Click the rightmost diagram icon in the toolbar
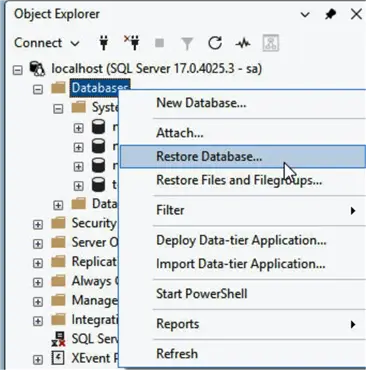 (270, 43)
